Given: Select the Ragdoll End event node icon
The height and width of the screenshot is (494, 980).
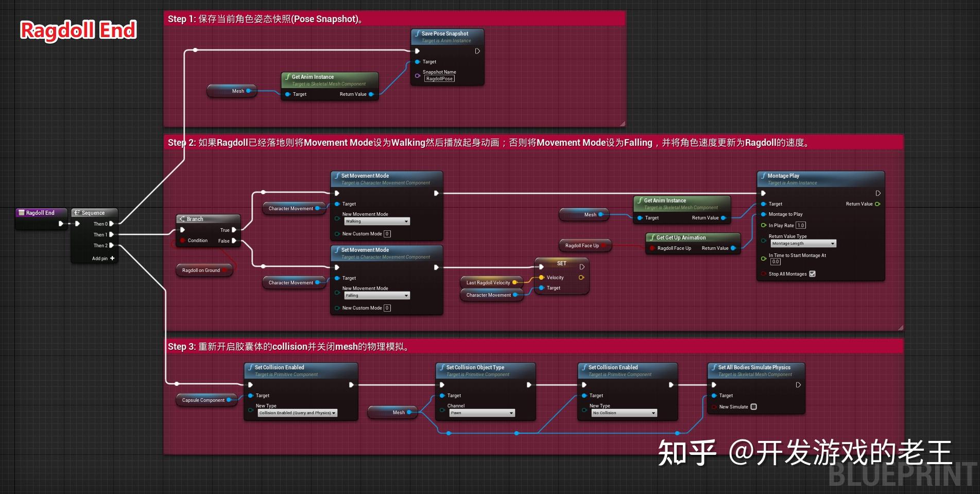Looking at the screenshot, I should point(21,212).
